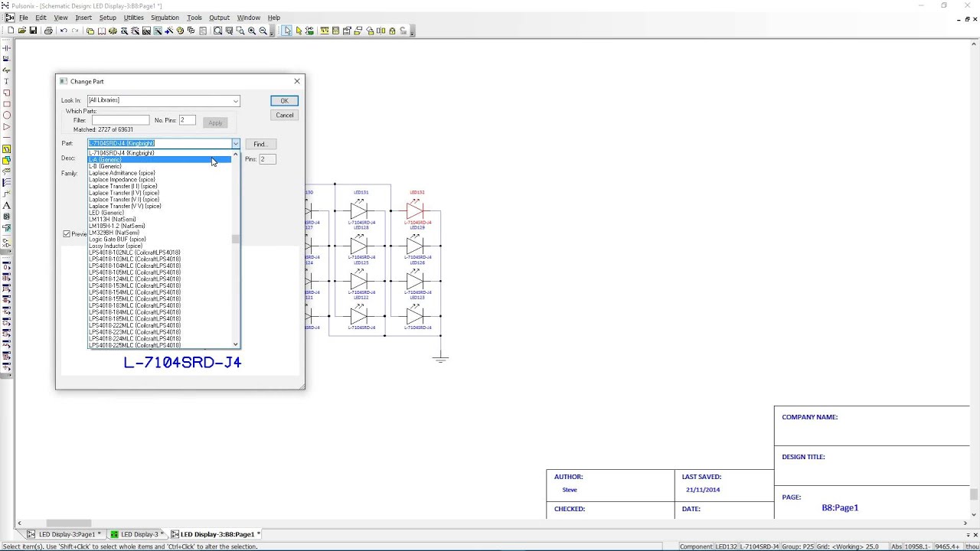Click the Find... button
The image size is (980, 551).
(x=260, y=144)
